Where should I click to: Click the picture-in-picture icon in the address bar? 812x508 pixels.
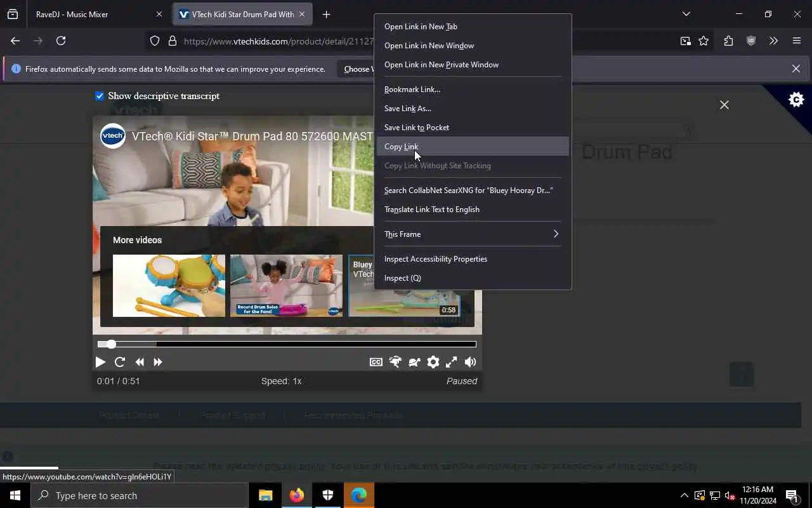point(686,41)
